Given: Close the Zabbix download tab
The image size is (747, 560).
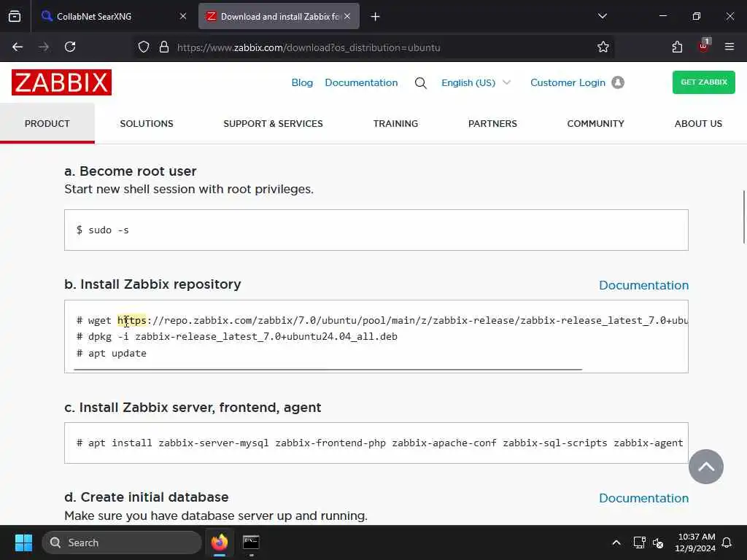Looking at the screenshot, I should [347, 16].
